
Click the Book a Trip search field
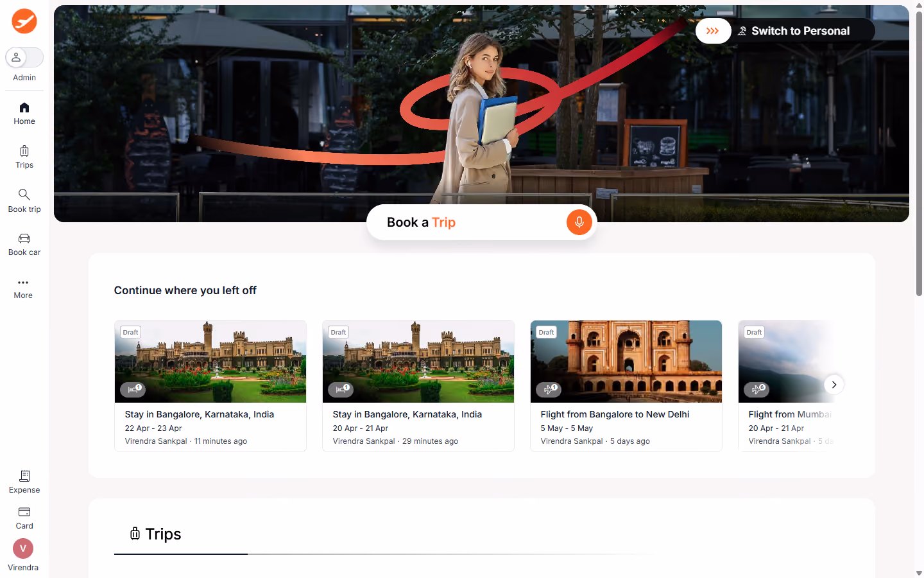(x=481, y=222)
